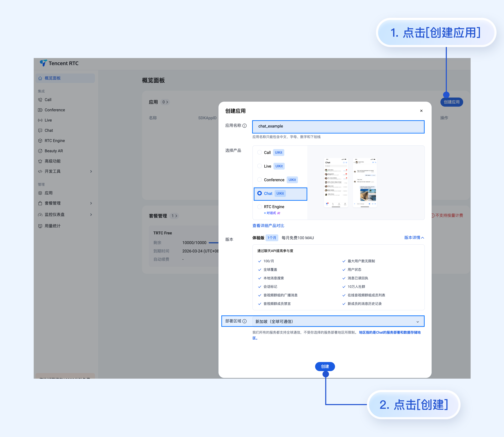This screenshot has width=504, height=437.
Task: Click the Beauty AR smiley icon
Action: (40, 151)
